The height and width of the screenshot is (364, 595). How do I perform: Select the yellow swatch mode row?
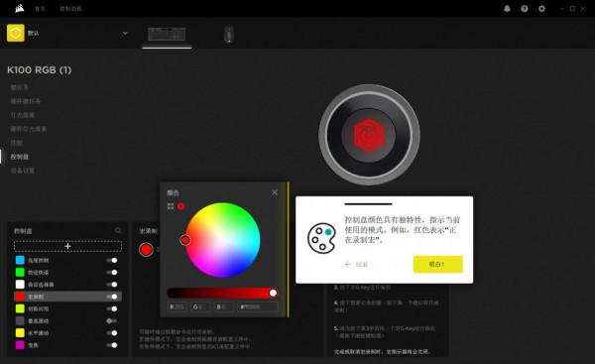[67, 333]
